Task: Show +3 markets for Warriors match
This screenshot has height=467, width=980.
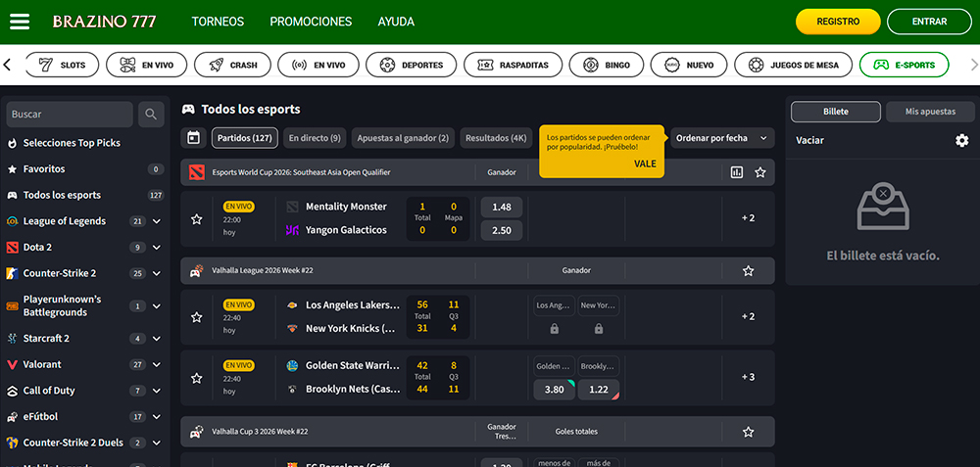Action: click(748, 377)
